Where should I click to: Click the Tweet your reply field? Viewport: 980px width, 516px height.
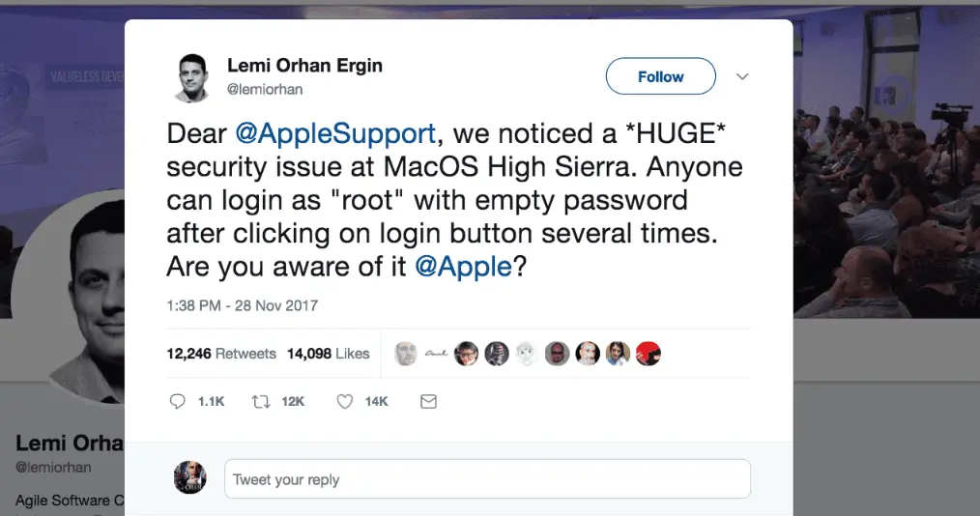pyautogui.click(x=487, y=479)
